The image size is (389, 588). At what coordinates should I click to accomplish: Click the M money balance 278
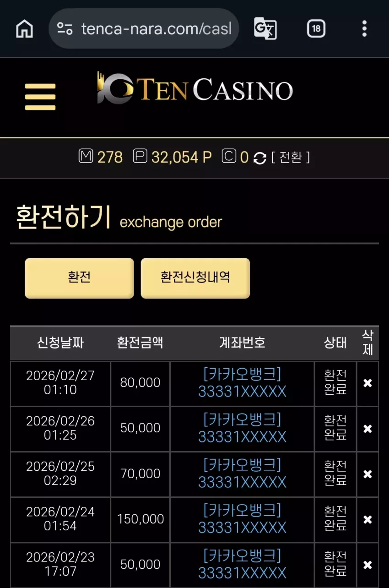101,158
